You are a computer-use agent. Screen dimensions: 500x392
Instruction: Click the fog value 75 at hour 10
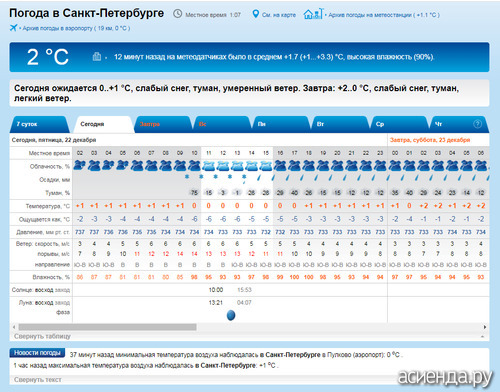tap(194, 193)
